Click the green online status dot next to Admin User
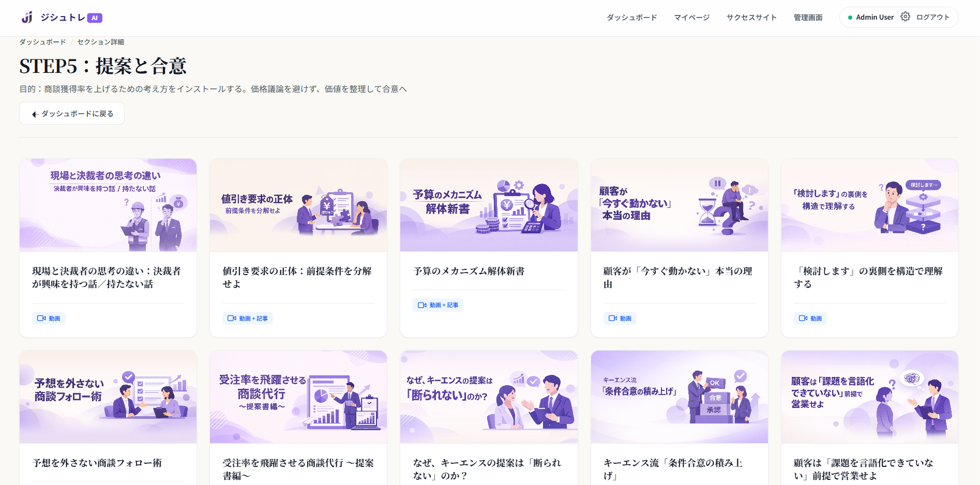 point(850,17)
